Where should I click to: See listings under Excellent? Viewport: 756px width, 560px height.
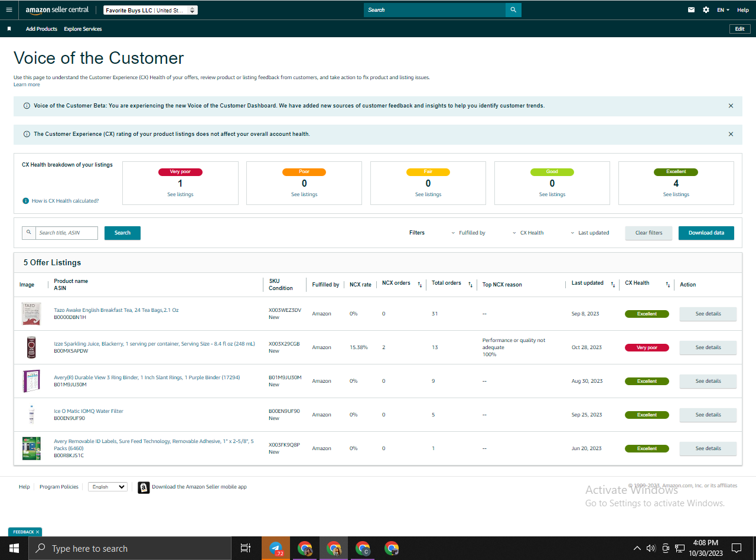(x=676, y=194)
